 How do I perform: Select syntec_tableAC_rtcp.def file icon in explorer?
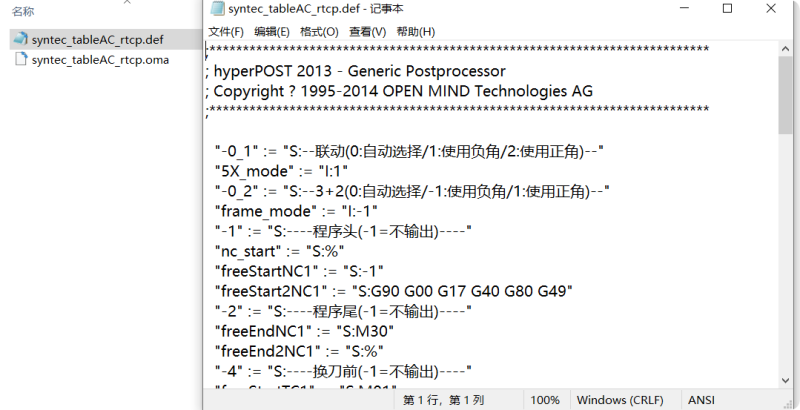pyautogui.click(x=20, y=39)
